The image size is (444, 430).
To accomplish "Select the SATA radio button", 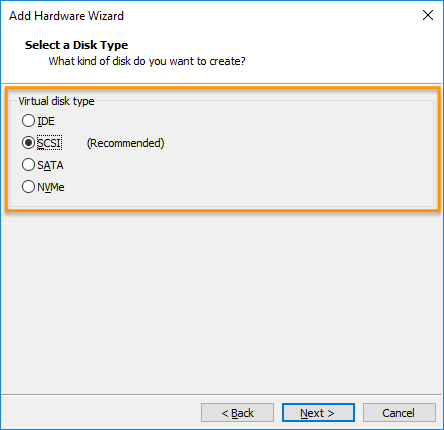I will click(x=28, y=165).
